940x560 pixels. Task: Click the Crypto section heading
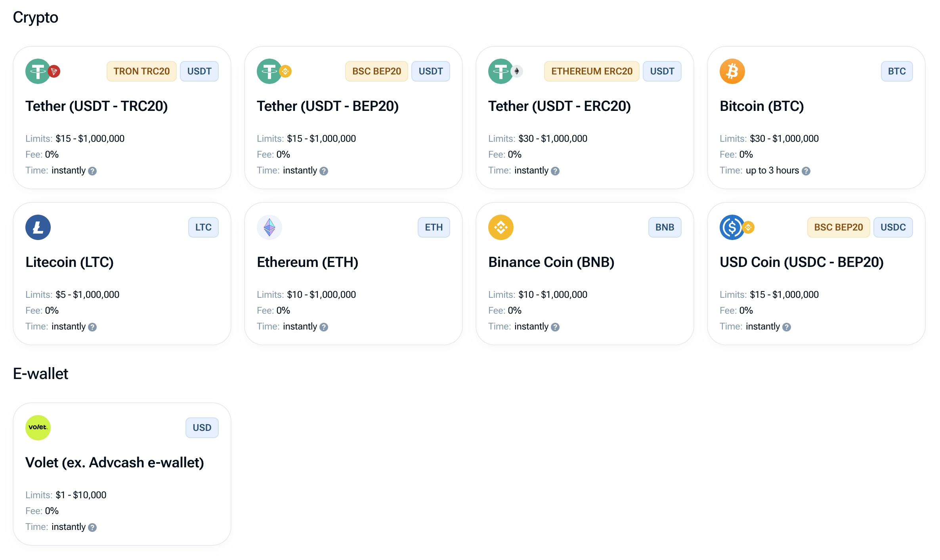tap(36, 17)
